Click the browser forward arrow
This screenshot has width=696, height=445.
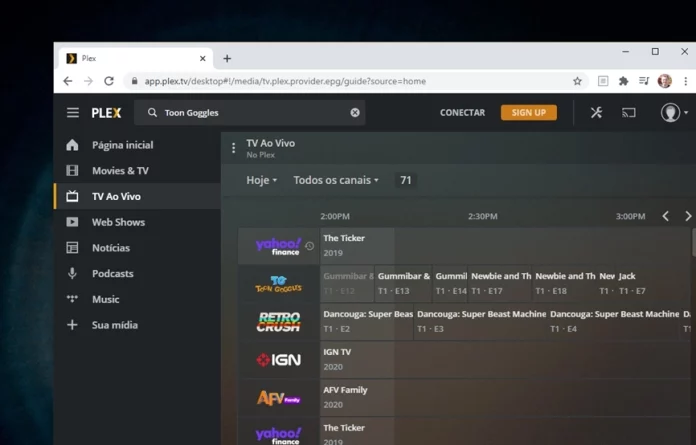coord(88,81)
